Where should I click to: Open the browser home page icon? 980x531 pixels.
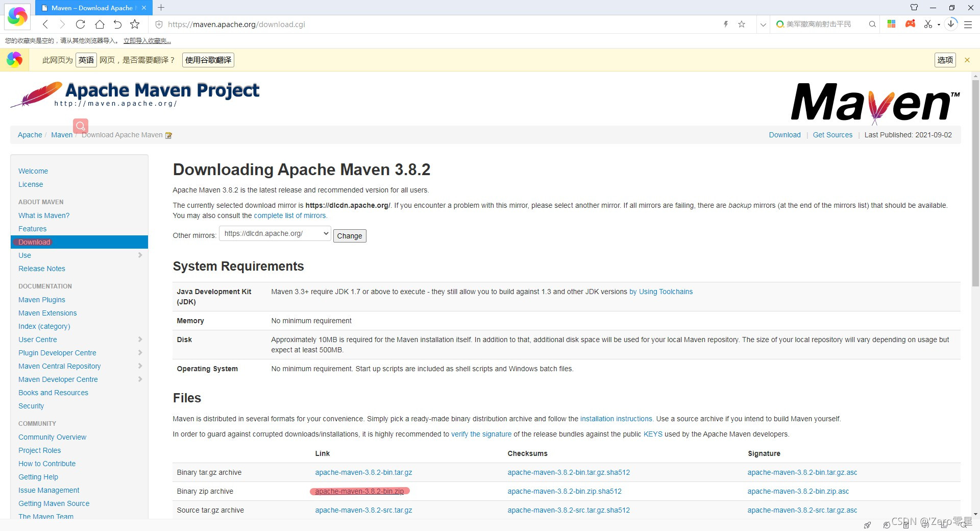100,24
